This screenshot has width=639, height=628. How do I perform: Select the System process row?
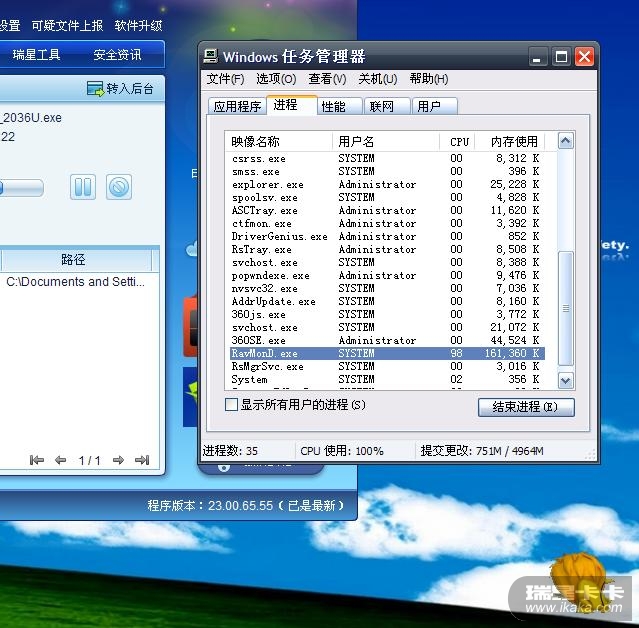click(385, 379)
